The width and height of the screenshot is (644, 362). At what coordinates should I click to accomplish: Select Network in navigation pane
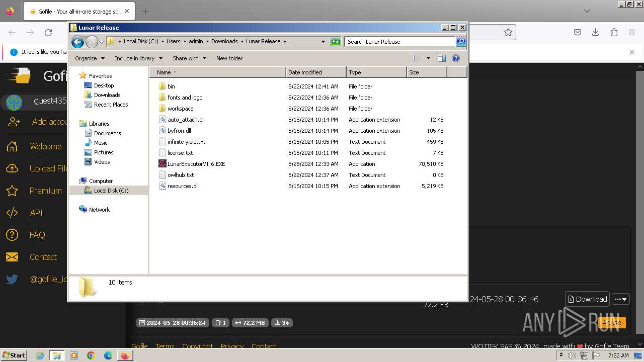[99, 210]
